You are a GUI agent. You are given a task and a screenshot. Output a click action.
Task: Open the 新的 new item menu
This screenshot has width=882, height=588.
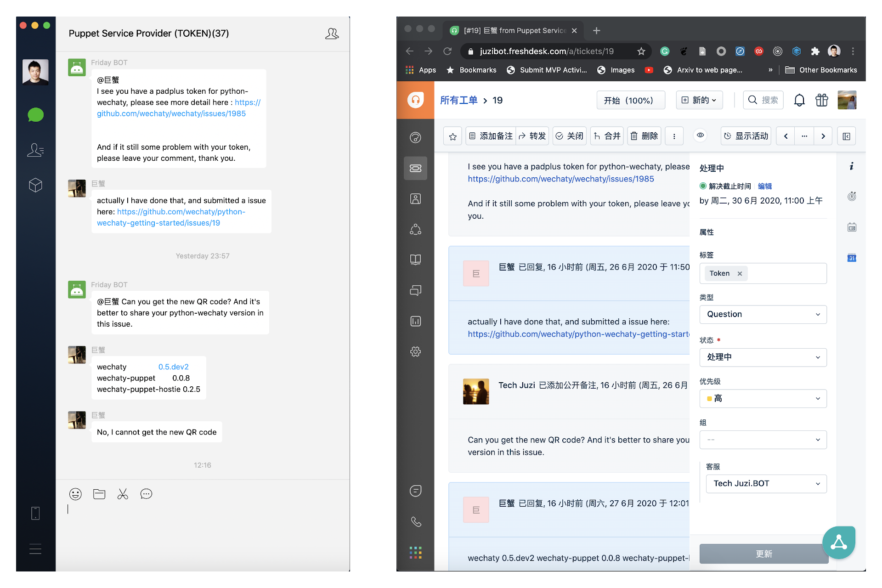click(699, 100)
